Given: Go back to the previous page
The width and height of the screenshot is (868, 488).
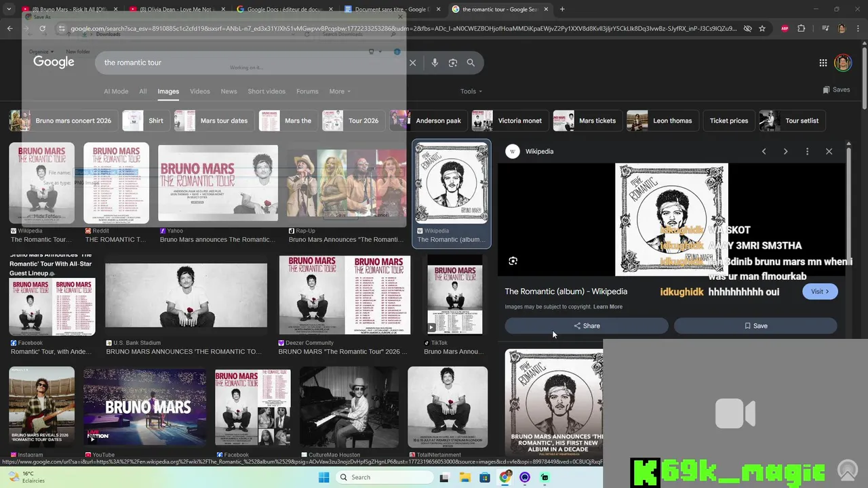Looking at the screenshot, I should coord(9,28).
